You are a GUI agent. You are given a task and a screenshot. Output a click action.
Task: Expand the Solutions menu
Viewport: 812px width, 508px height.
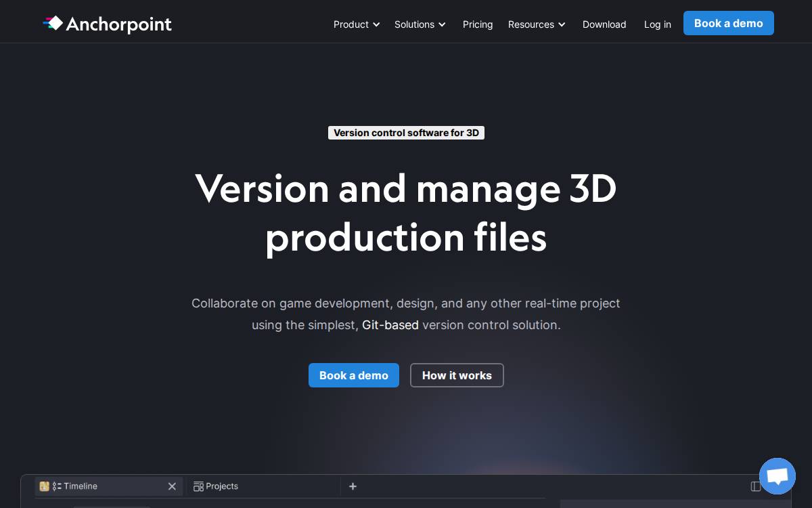420,24
